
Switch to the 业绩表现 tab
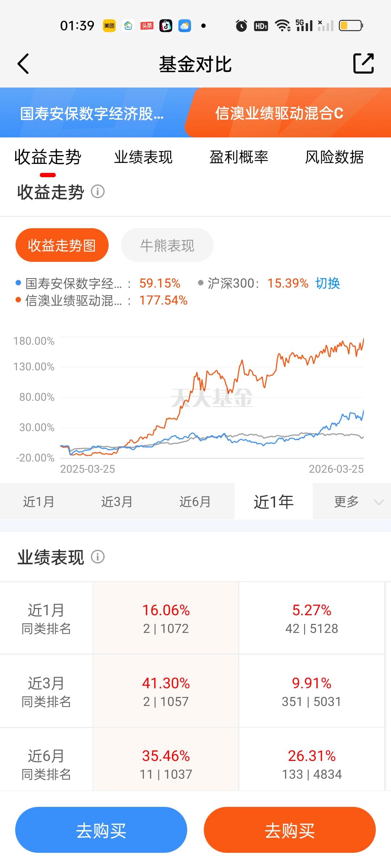click(x=143, y=157)
